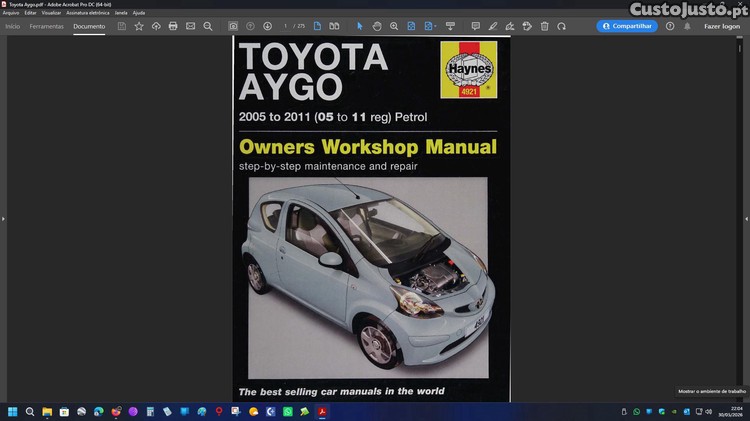Viewport: 750px width, 421px height.
Task: Expand the right tools pane
Action: 746,219
